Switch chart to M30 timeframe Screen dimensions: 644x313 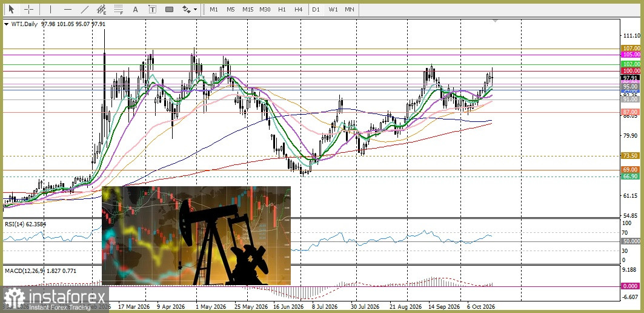[265, 9]
